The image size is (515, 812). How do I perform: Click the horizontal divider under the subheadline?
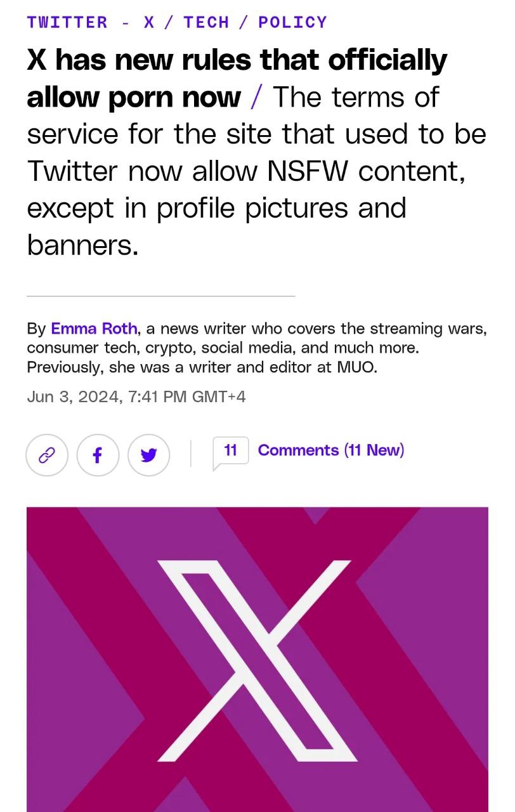(160, 296)
